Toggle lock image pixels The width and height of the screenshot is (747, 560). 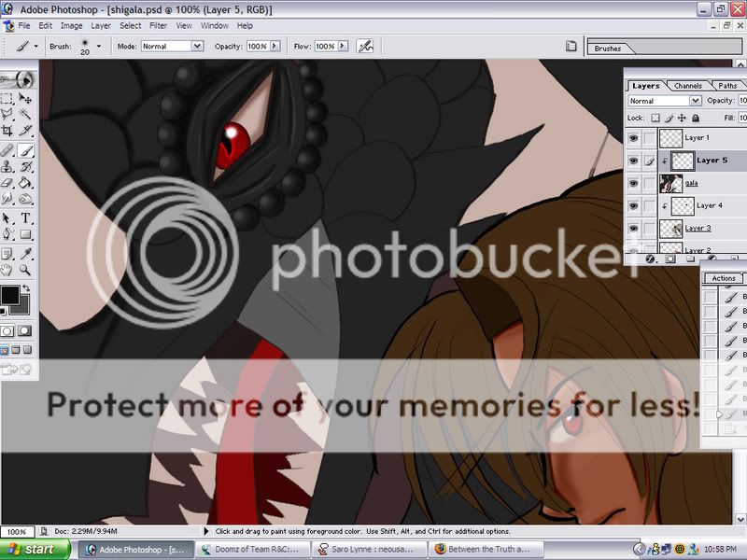pyautogui.click(x=669, y=118)
